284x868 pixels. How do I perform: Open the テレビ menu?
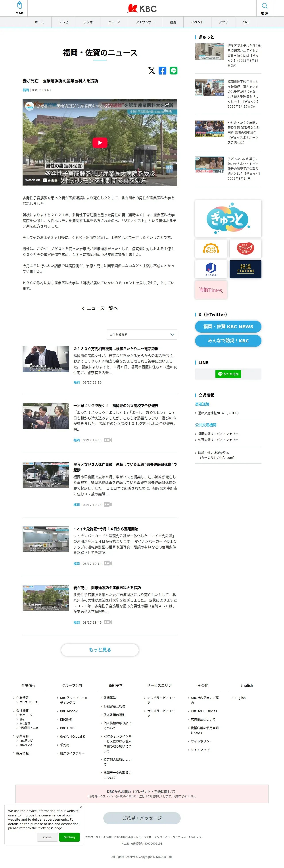64,22
